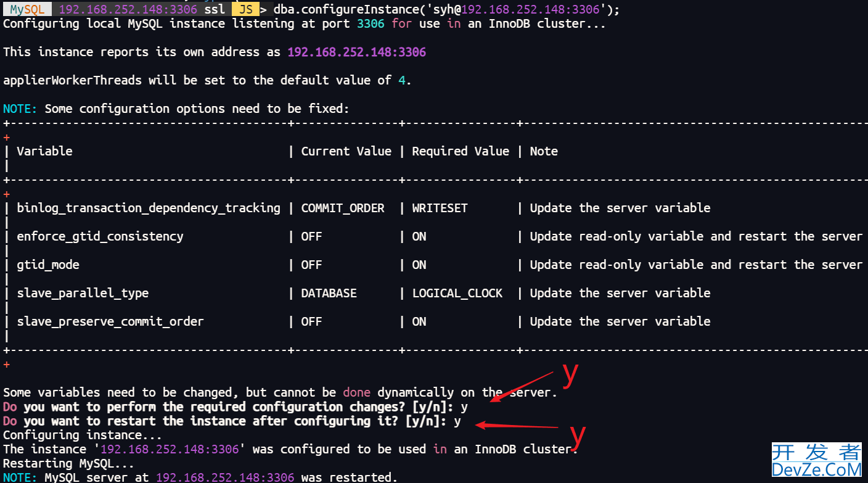Click the note in the gtid_mode row
This screenshot has height=483, width=868.
[696, 265]
